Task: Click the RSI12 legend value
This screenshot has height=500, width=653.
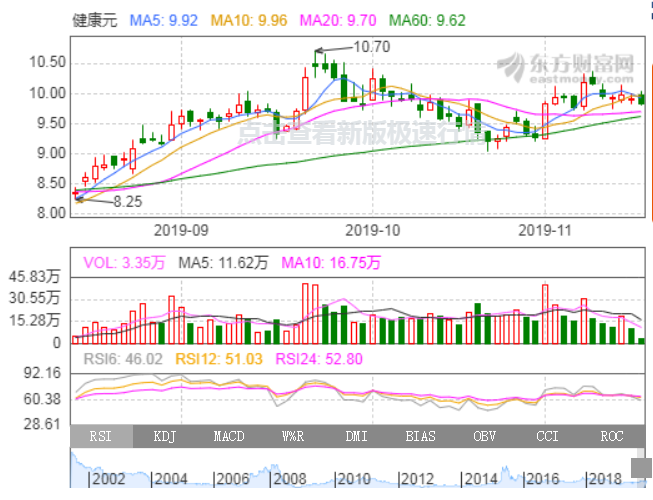Action: (x=226, y=359)
